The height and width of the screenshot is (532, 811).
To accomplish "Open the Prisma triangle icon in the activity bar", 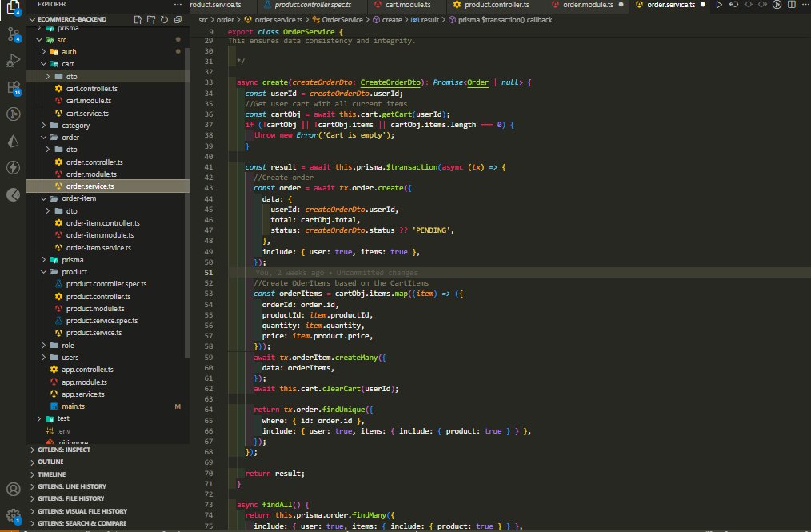I will [x=13, y=141].
